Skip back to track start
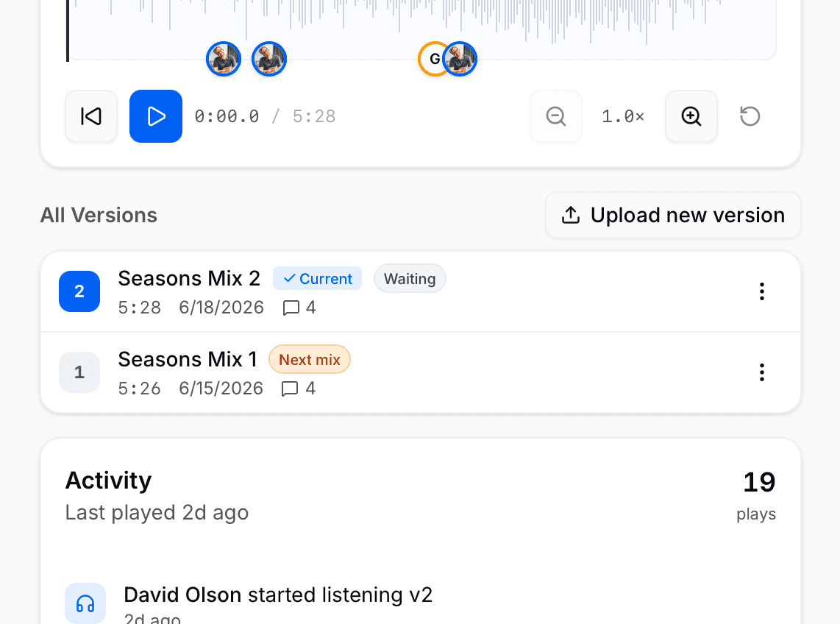Screen dimensions: 840x624 pyautogui.click(x=91, y=116)
